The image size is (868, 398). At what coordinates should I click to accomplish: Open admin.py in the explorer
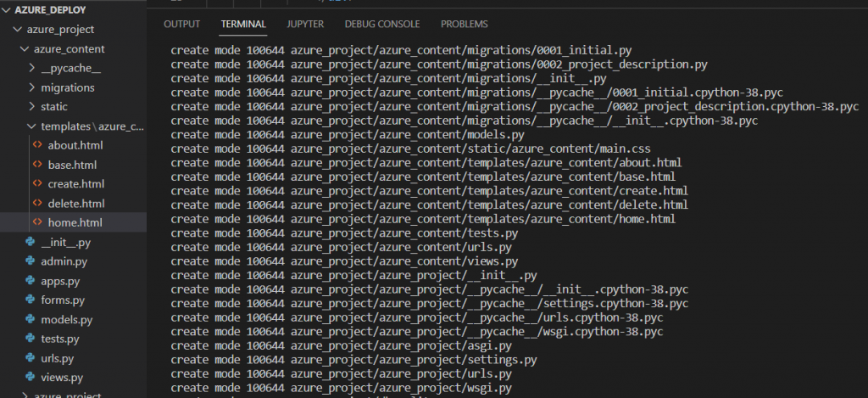pos(64,261)
